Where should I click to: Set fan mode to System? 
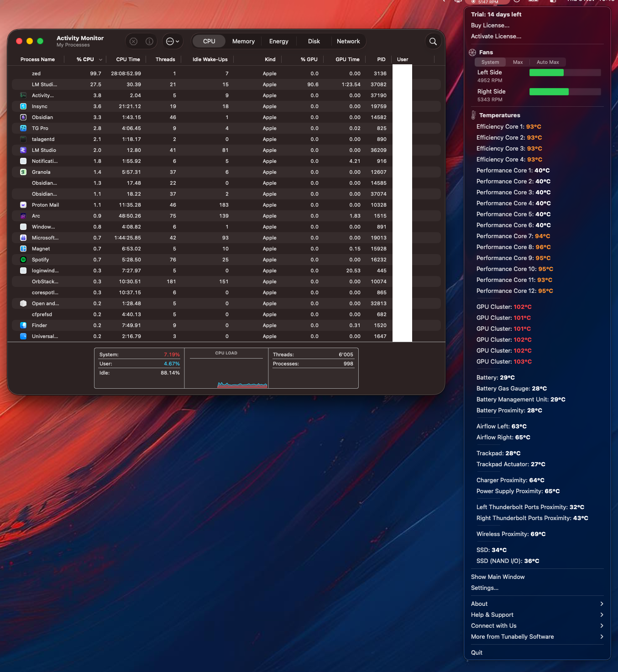tap(490, 62)
